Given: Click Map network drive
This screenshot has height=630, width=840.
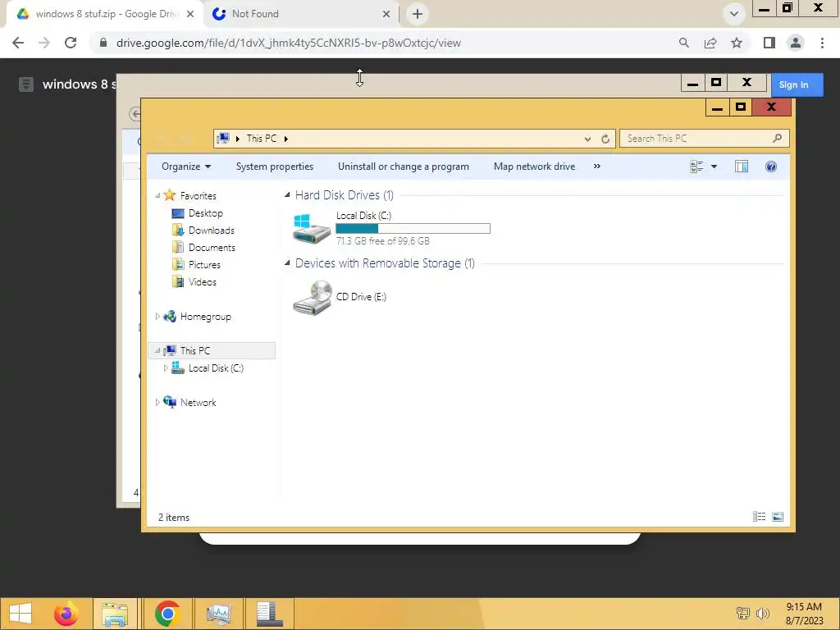Looking at the screenshot, I should (534, 167).
